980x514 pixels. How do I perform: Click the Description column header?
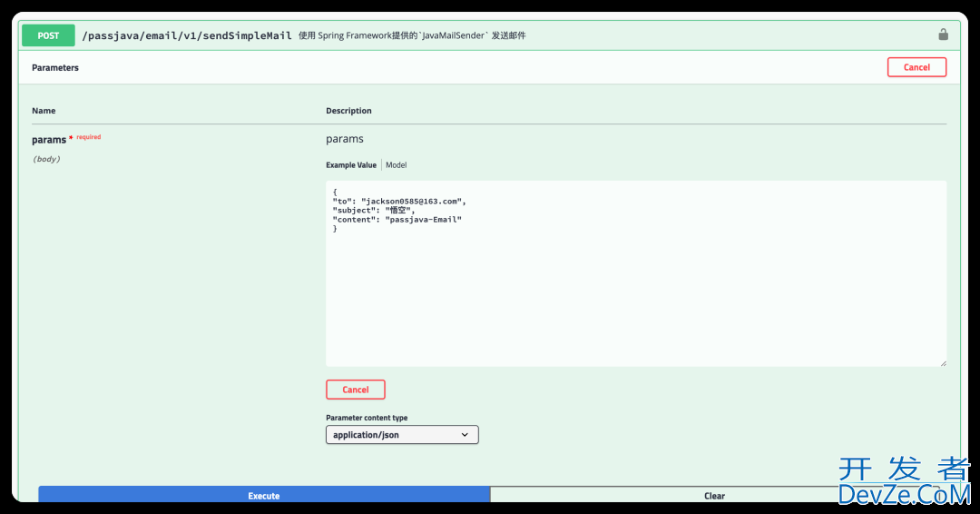click(348, 111)
